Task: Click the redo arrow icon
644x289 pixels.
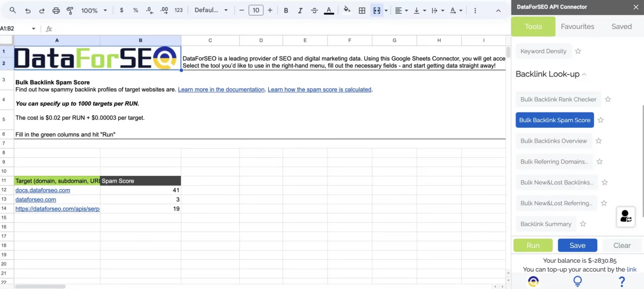Action: 42,10
